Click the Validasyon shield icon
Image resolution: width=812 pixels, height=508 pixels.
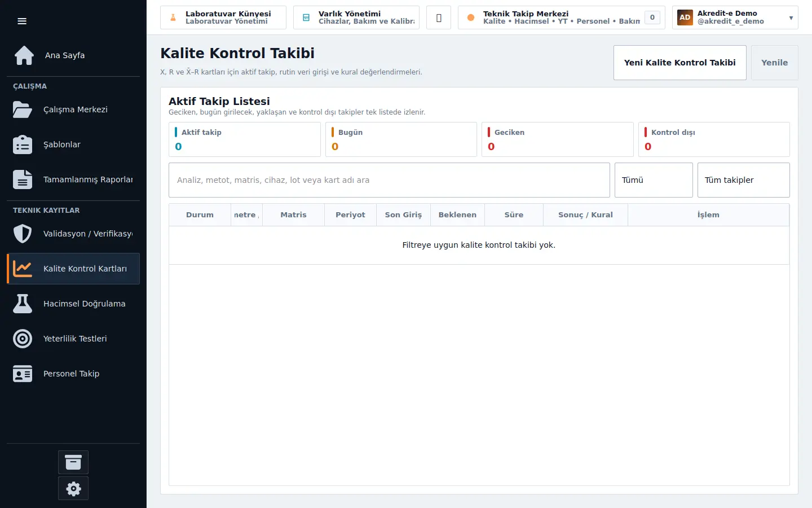point(23,234)
